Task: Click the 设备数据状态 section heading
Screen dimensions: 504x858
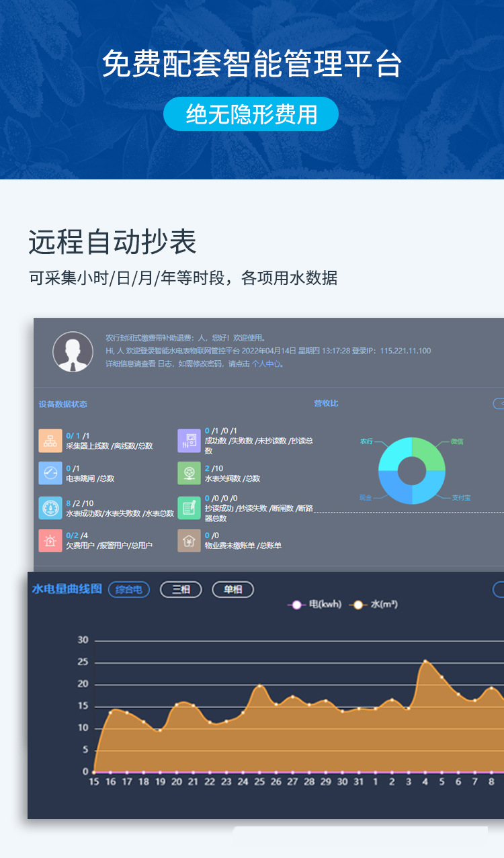Action: pos(63,404)
